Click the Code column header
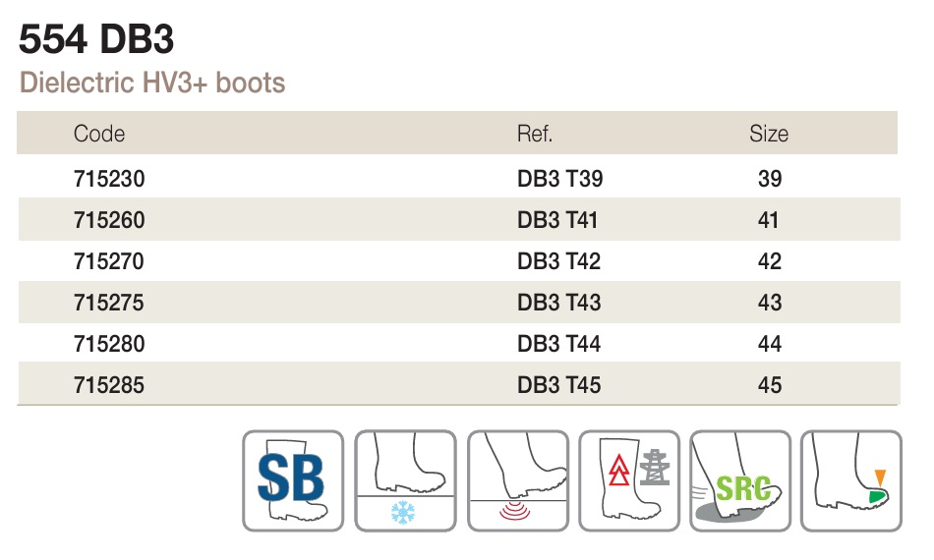The width and height of the screenshot is (934, 560). tap(99, 134)
